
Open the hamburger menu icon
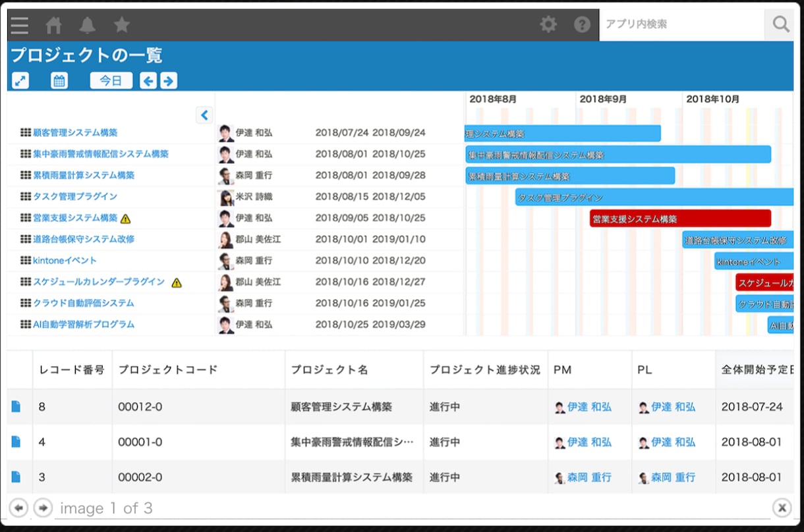tap(19, 25)
